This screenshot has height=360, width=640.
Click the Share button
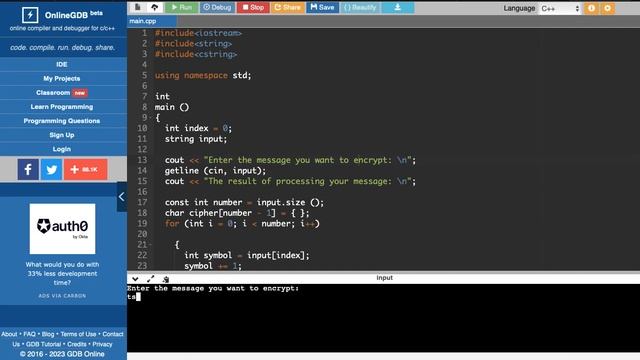pyautogui.click(x=287, y=7)
